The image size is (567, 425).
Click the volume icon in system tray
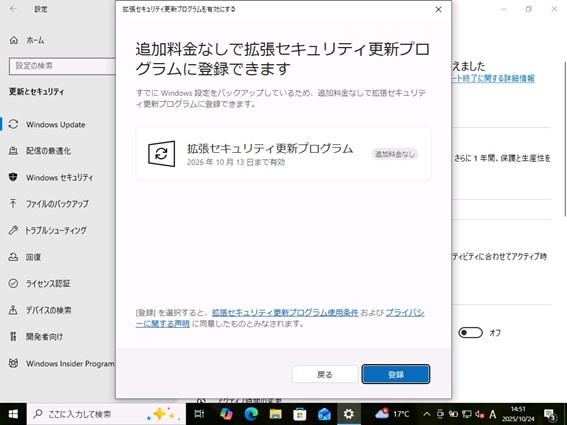(479, 414)
